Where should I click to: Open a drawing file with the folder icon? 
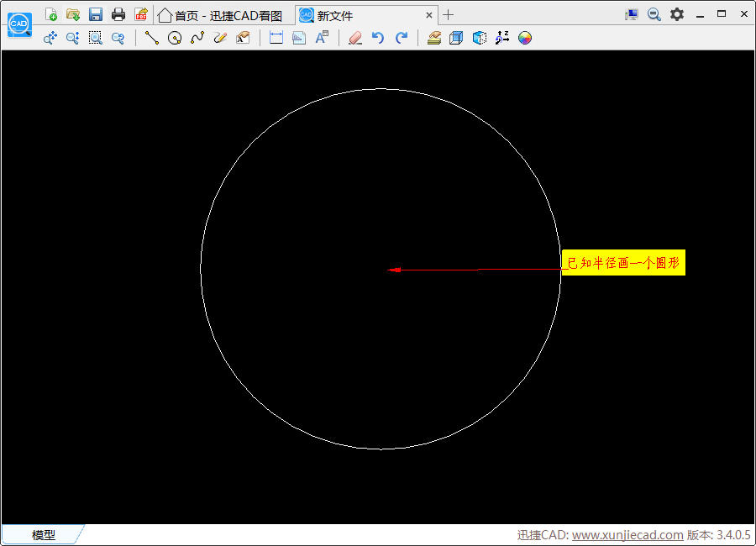point(73,14)
